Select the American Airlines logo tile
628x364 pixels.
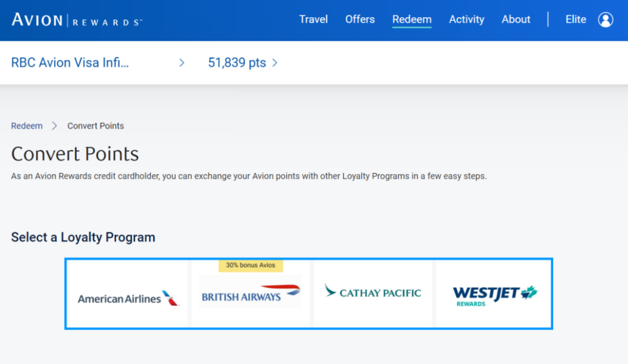click(x=128, y=294)
